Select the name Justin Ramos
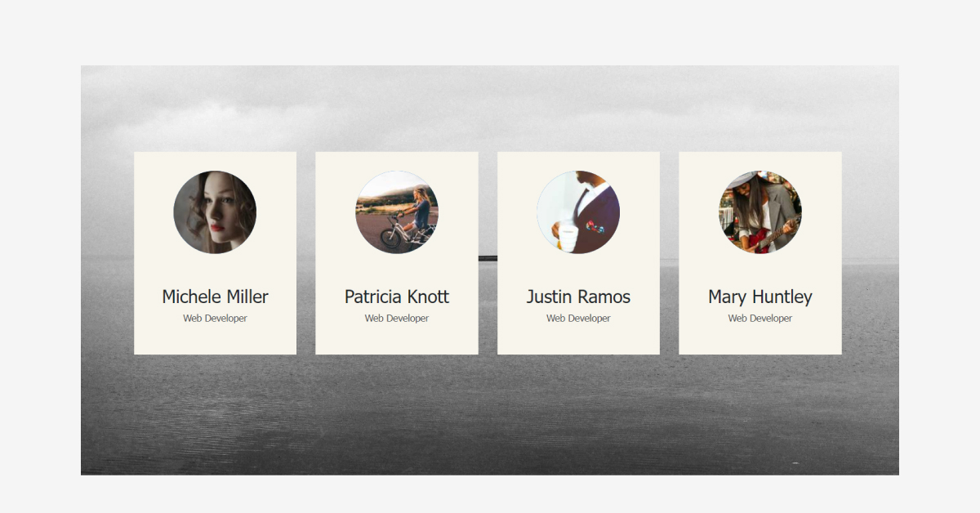980x513 pixels. click(x=578, y=297)
